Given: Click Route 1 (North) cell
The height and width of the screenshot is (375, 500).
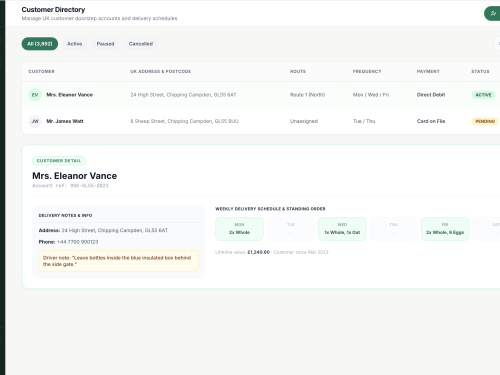Looking at the screenshot, I should coord(307,95).
